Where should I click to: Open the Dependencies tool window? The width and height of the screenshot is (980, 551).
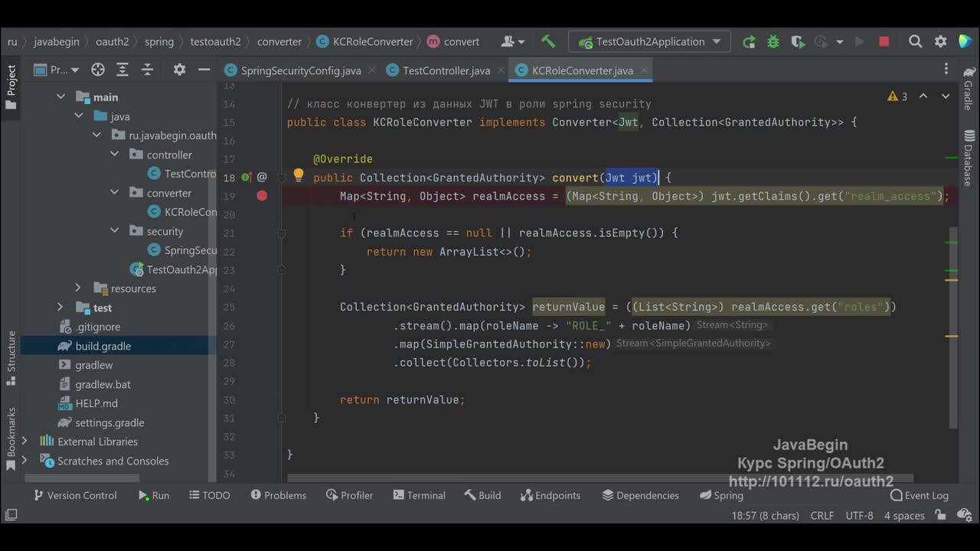[640, 495]
